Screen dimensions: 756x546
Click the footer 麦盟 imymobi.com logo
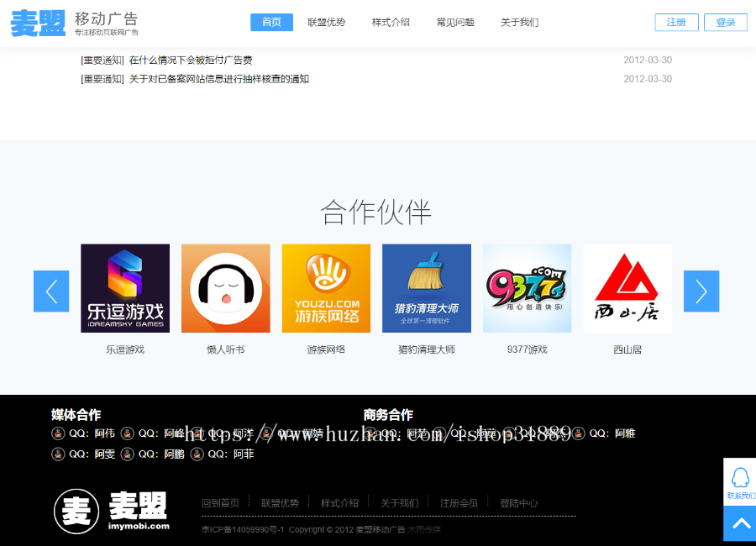coord(112,512)
